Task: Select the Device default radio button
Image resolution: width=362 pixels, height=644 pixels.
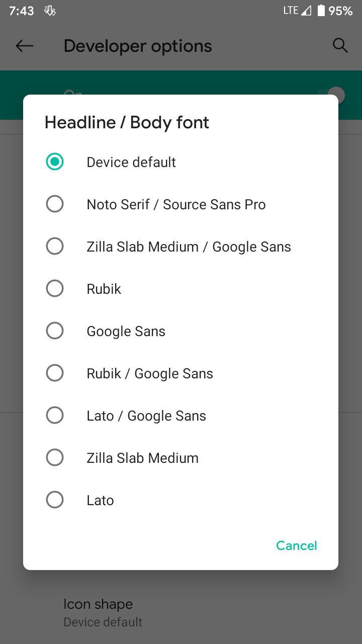Action: [55, 162]
